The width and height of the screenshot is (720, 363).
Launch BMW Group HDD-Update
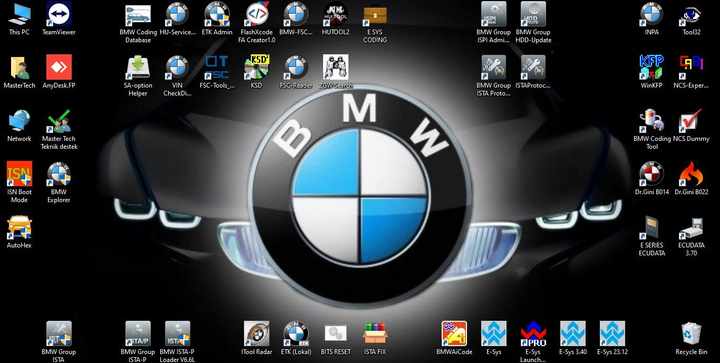(x=533, y=22)
